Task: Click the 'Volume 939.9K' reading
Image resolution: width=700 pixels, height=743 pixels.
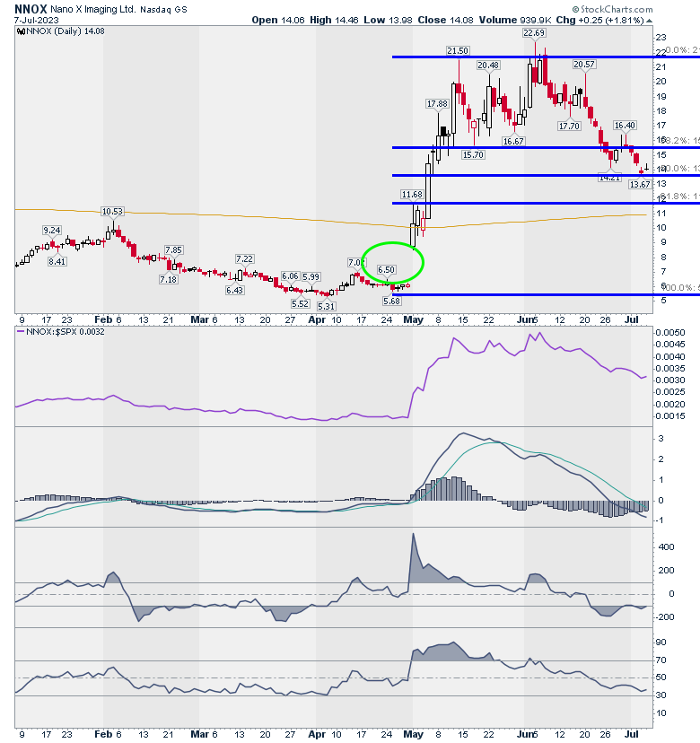Action: pos(515,21)
